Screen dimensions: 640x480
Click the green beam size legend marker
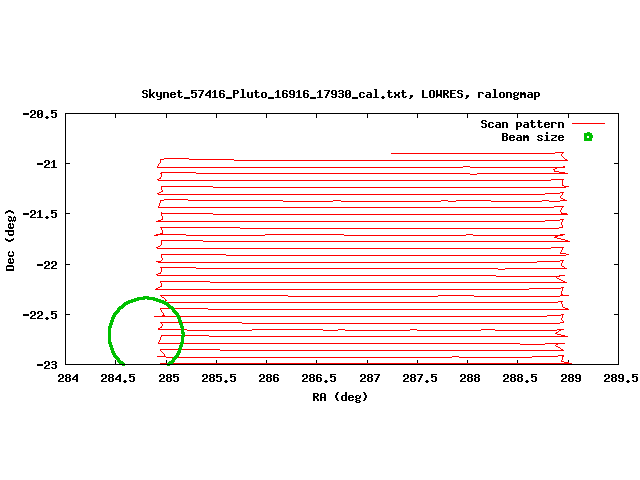[588, 137]
